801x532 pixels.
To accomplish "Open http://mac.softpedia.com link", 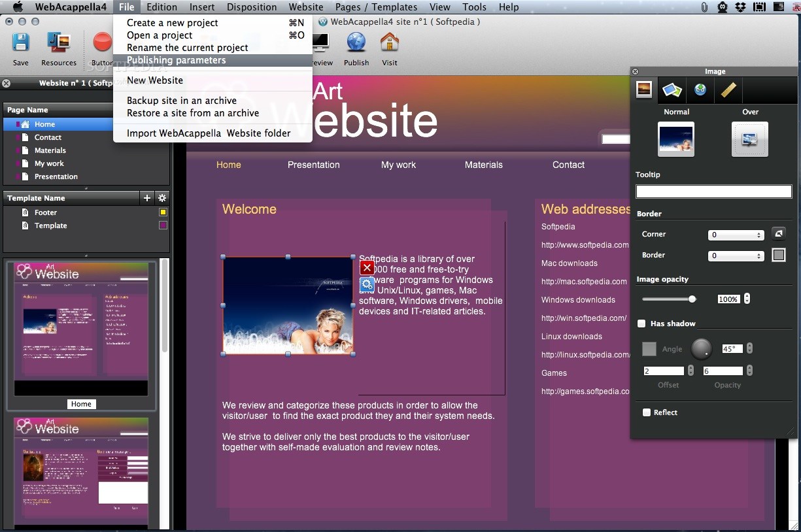I will click(x=585, y=281).
